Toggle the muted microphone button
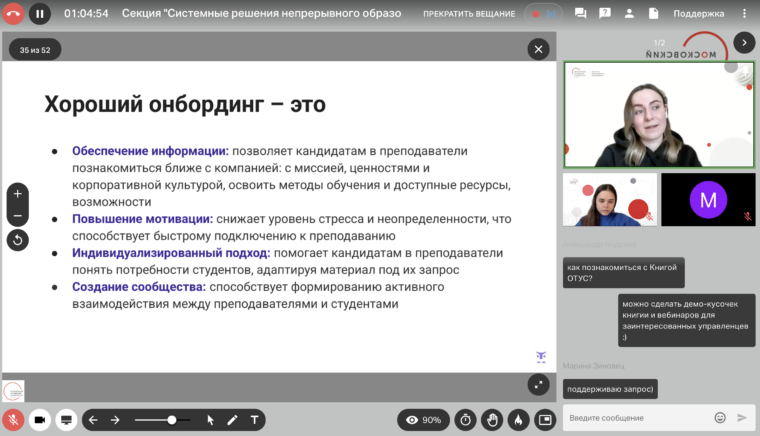Viewport: 760px width, 436px height. point(13,419)
